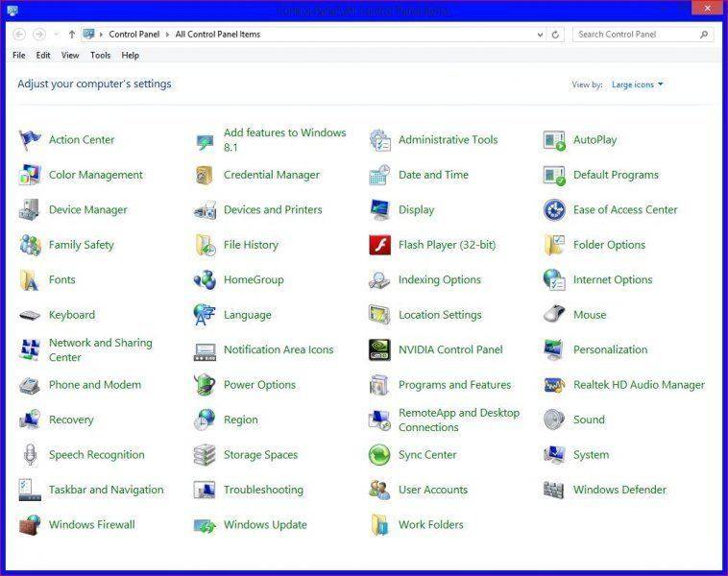Click the Forward navigation arrow
728x576 pixels.
(39, 35)
